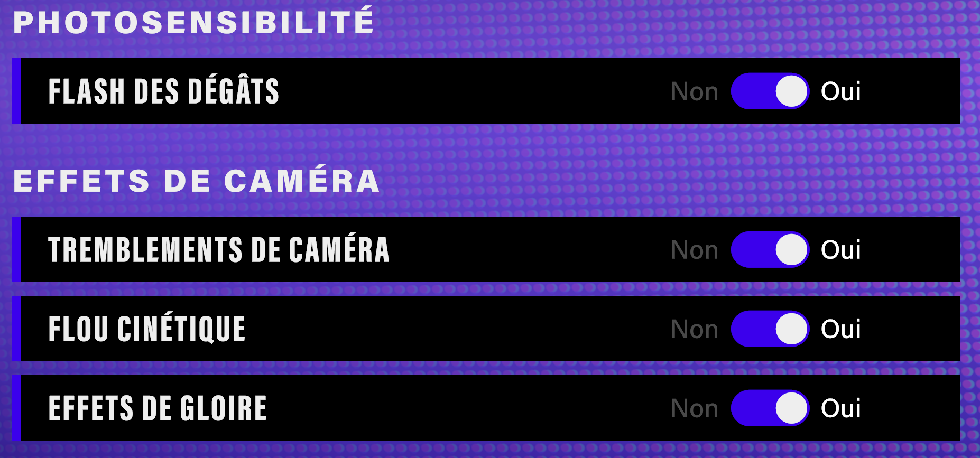Click "Non" beside Flash des dégâts
The height and width of the screenshot is (458, 980).
click(x=694, y=92)
